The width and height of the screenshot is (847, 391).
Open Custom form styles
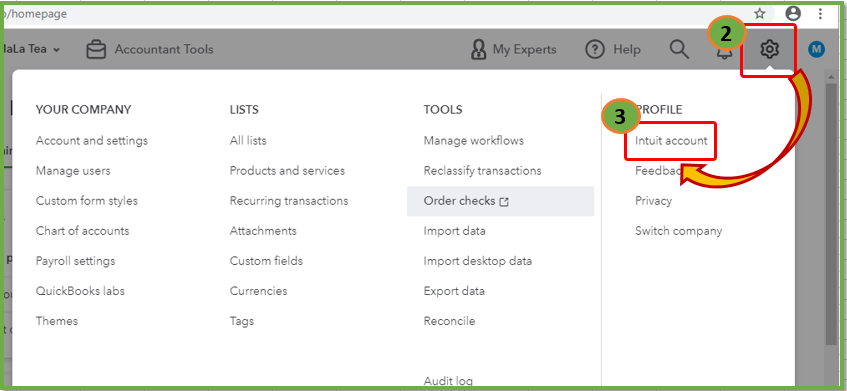click(x=86, y=201)
